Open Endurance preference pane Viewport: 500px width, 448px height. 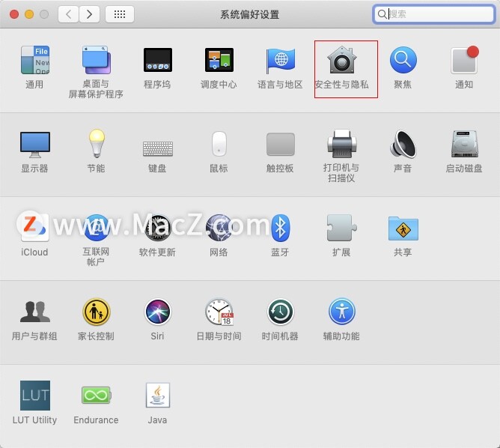(x=97, y=396)
